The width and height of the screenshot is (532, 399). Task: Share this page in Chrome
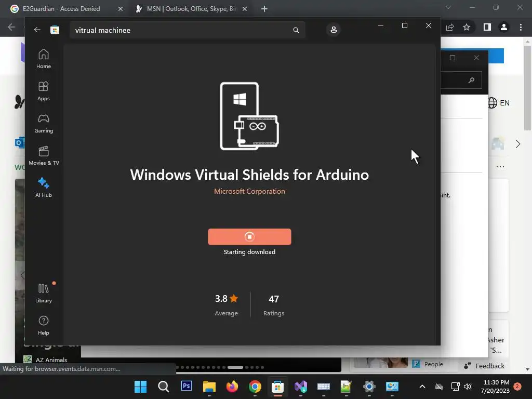(450, 27)
